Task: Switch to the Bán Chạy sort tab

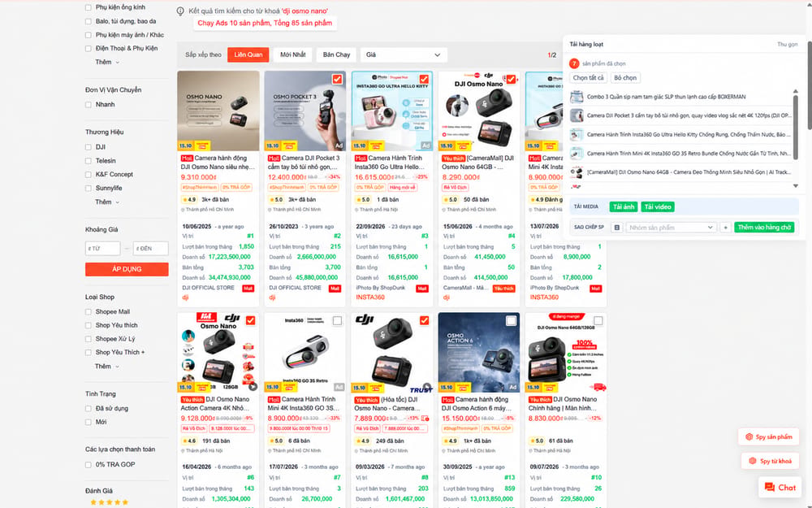Action: [337, 55]
